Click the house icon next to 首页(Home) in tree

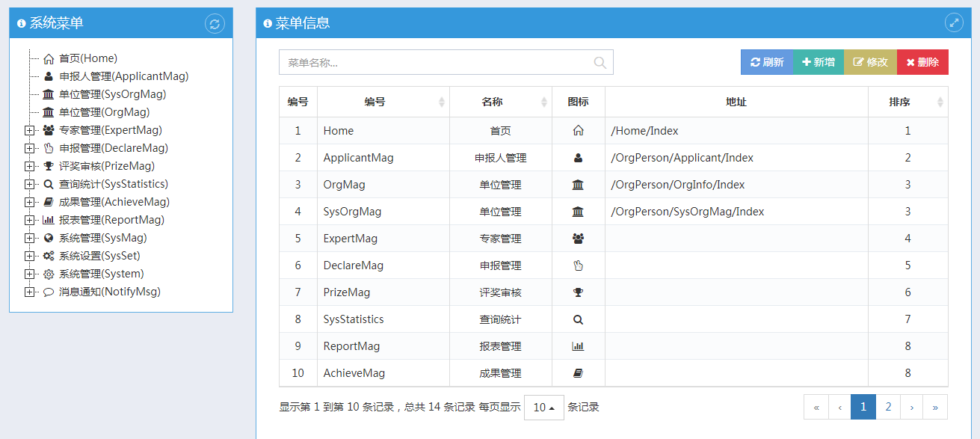click(49, 58)
